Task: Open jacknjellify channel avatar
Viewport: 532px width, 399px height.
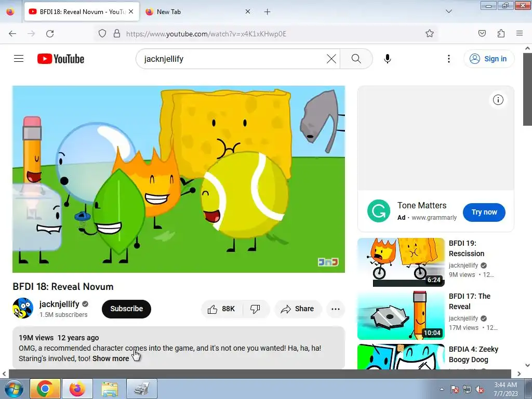Action: coord(23,308)
